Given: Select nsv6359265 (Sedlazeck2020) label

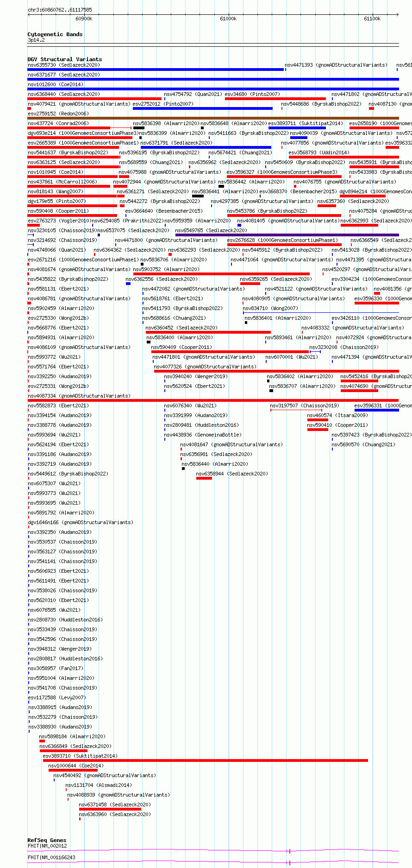Looking at the screenshot, I should click(x=276, y=279).
